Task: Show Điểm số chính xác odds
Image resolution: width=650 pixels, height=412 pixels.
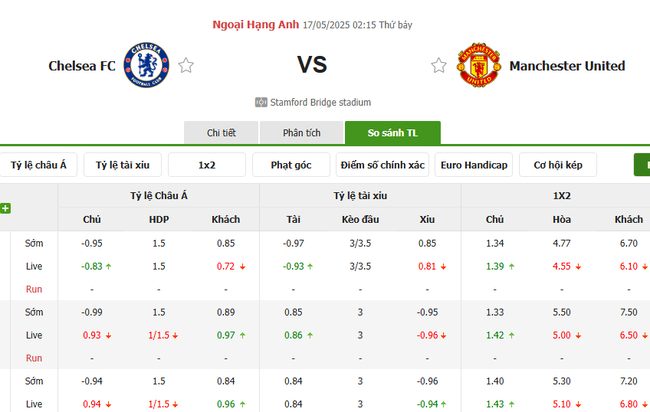Action: pyautogui.click(x=383, y=165)
